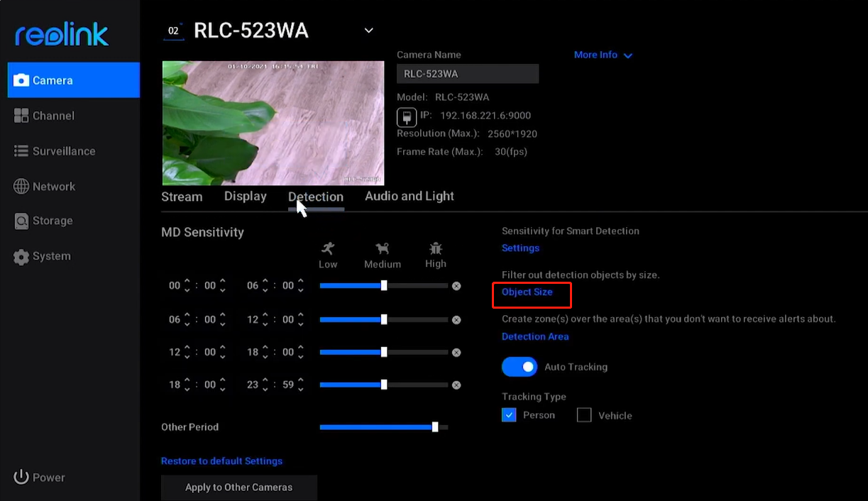Image resolution: width=868 pixels, height=501 pixels.
Task: Step end hour 18 in third row
Action: pos(265,353)
